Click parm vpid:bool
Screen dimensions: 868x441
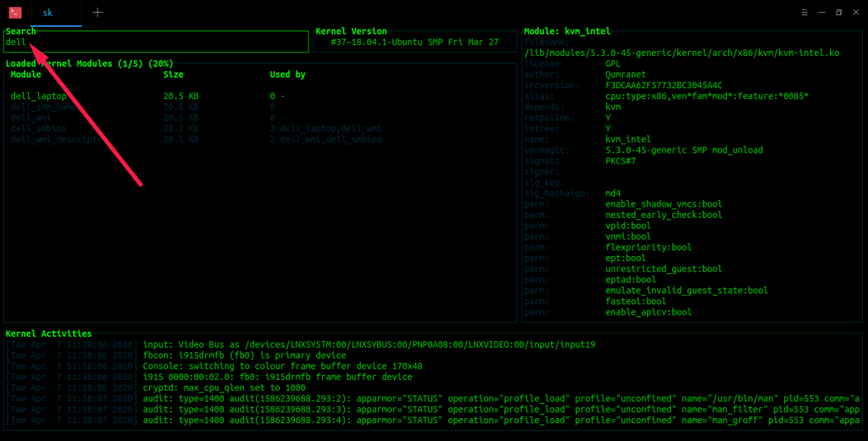coord(628,226)
